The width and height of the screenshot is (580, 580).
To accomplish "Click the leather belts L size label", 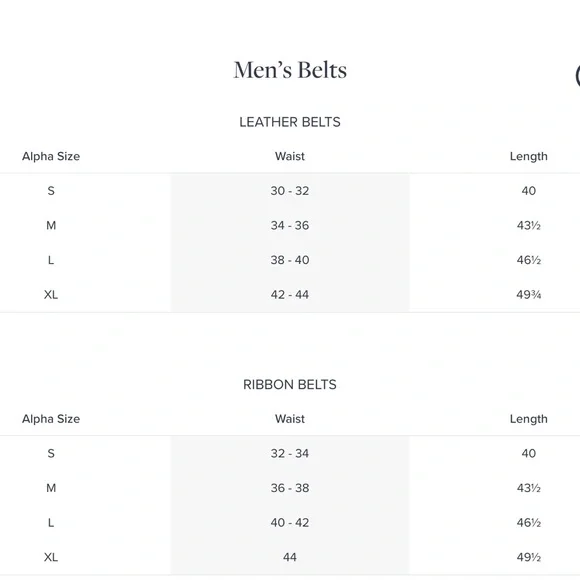I will click(x=51, y=260).
